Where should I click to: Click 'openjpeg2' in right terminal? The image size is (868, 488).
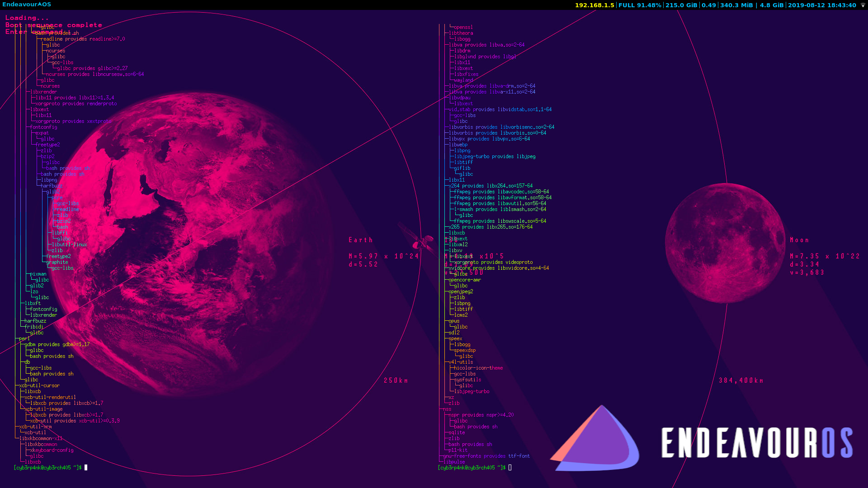pyautogui.click(x=461, y=291)
